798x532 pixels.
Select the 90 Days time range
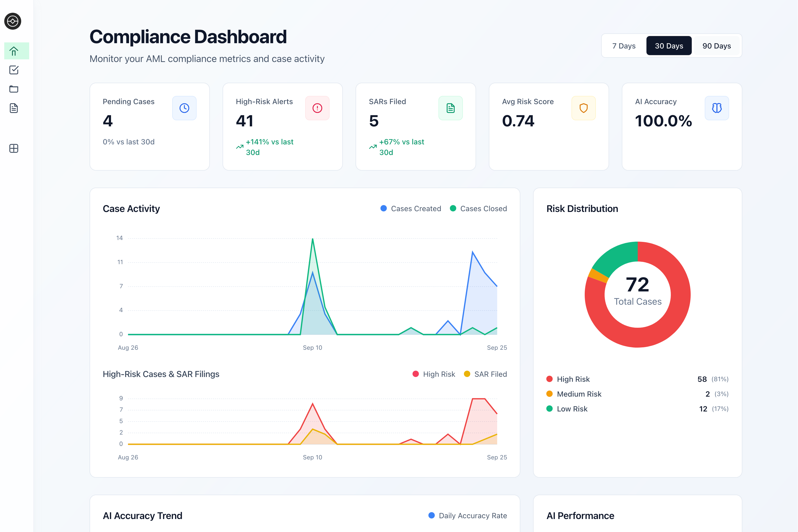click(717, 46)
